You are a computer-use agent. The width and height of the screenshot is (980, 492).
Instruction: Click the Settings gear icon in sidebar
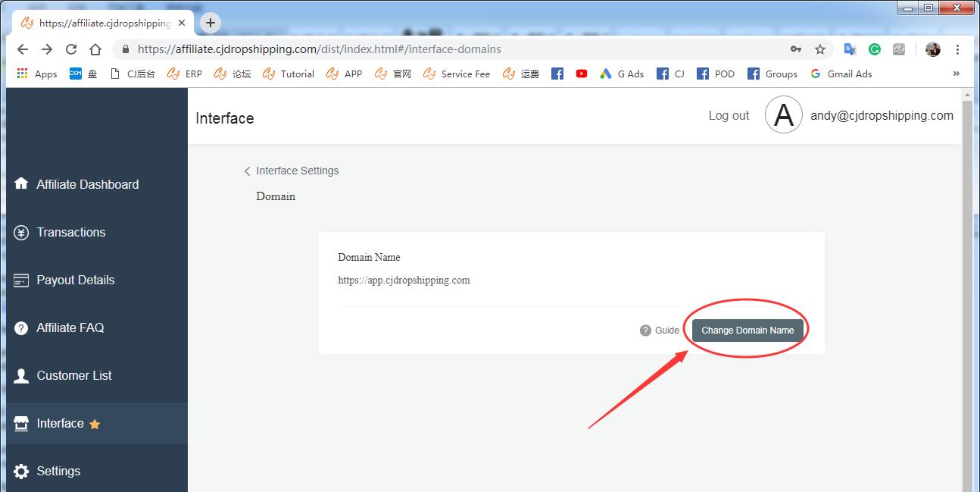tap(21, 471)
